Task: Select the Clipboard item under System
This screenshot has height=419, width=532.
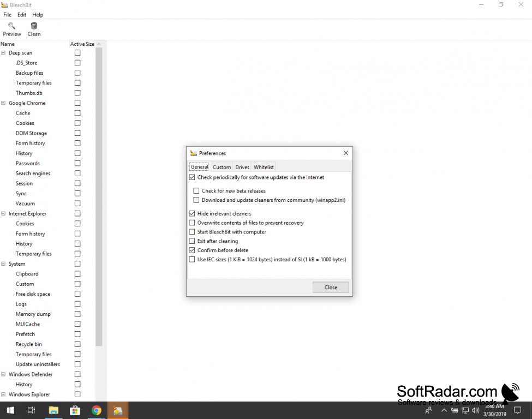Action: pos(27,274)
